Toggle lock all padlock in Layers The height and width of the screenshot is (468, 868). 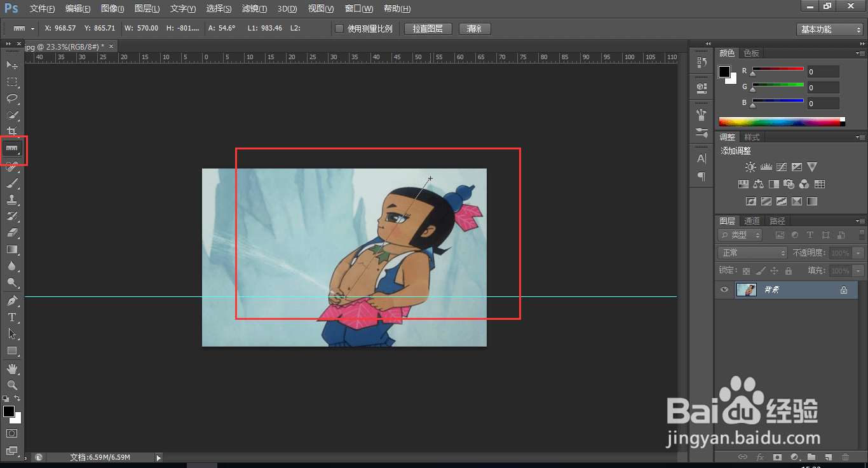click(788, 271)
